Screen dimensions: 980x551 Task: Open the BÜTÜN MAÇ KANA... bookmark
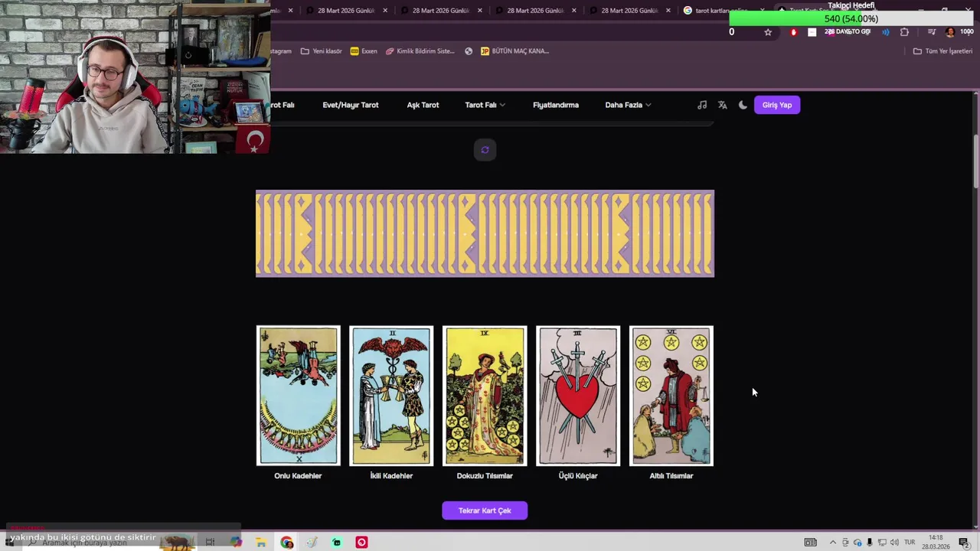pos(514,51)
